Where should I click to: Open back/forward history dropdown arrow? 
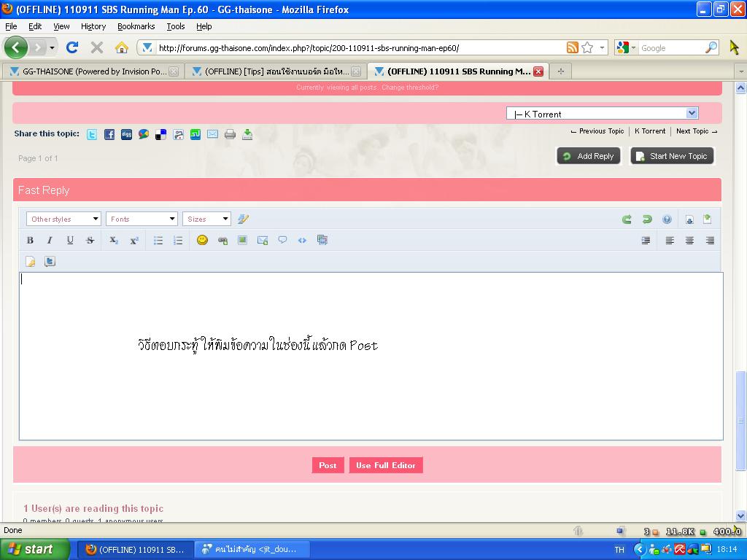coord(52,47)
